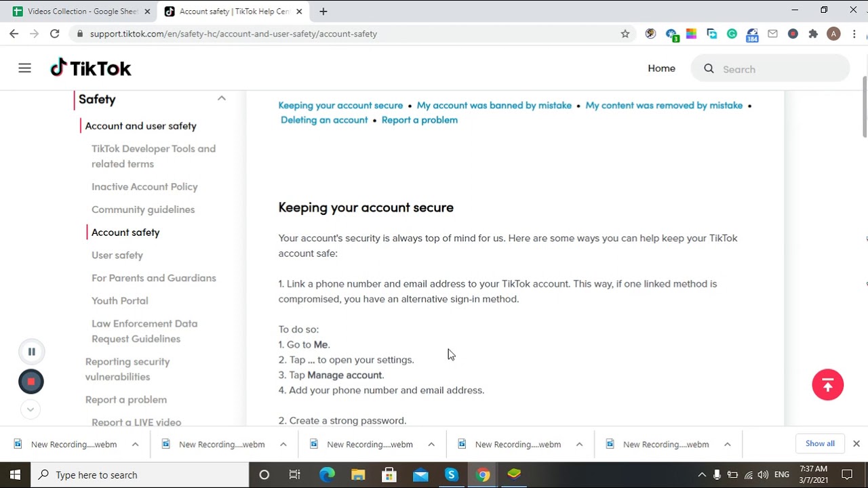This screenshot has width=868, height=488.
Task: Open Chrome Extensions puzzle icon
Action: [x=813, y=34]
